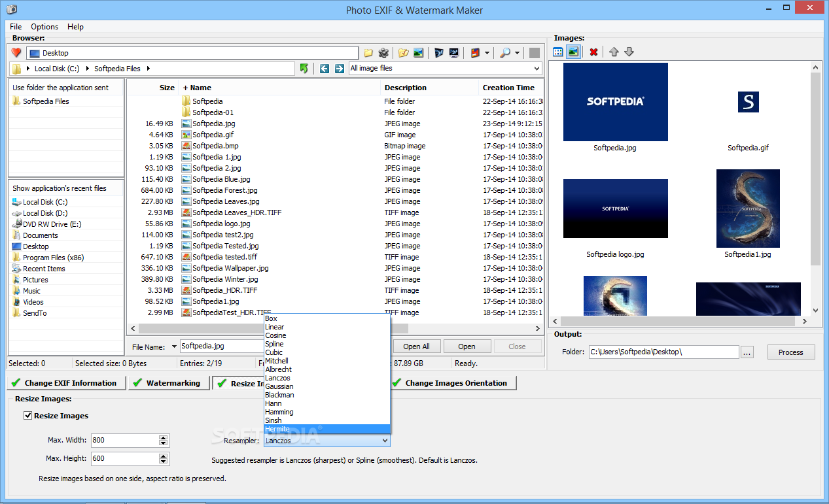Image resolution: width=829 pixels, height=504 pixels.
Task: Choose Hermite in resampler list
Action: (327, 429)
